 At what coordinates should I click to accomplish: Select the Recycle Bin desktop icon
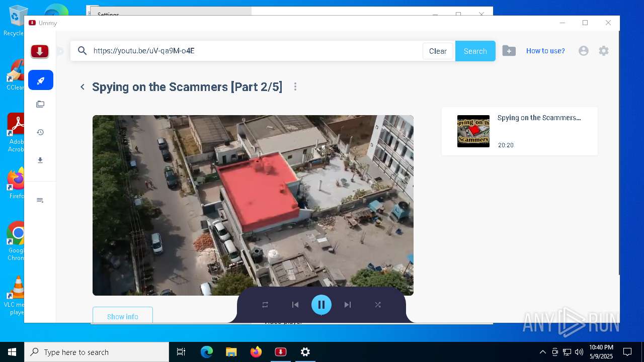[x=15, y=22]
